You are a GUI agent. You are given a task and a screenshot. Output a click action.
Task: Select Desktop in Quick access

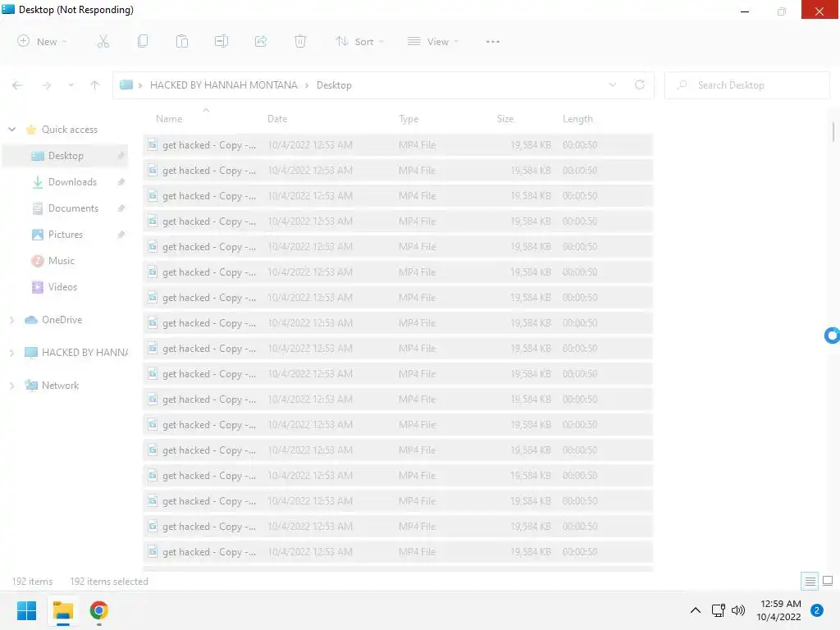coord(66,155)
